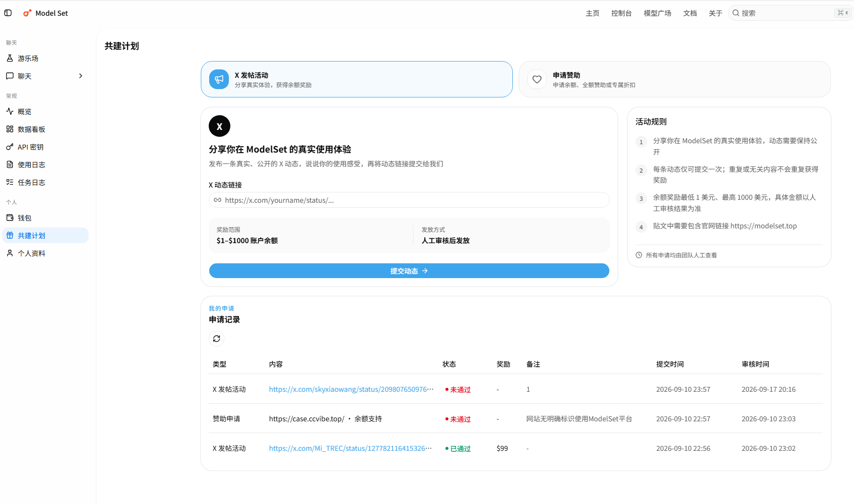Image resolution: width=854 pixels, height=504 pixels.
Task: Open the 游乐场 playground flask icon
Action: coord(10,58)
